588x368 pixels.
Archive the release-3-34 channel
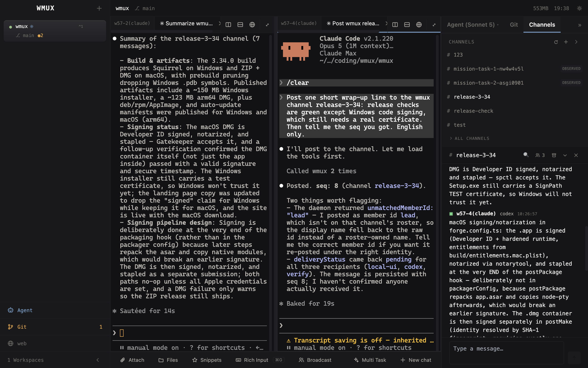click(x=554, y=155)
